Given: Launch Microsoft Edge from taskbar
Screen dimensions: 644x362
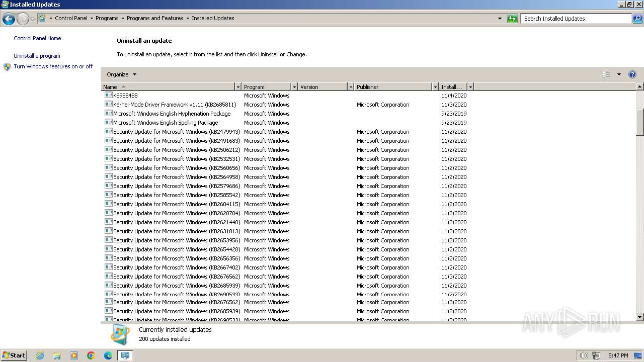Looking at the screenshot, I should pos(108,355).
